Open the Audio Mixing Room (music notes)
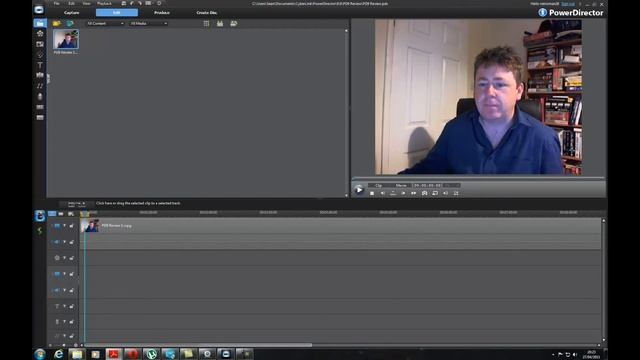 pyautogui.click(x=40, y=86)
